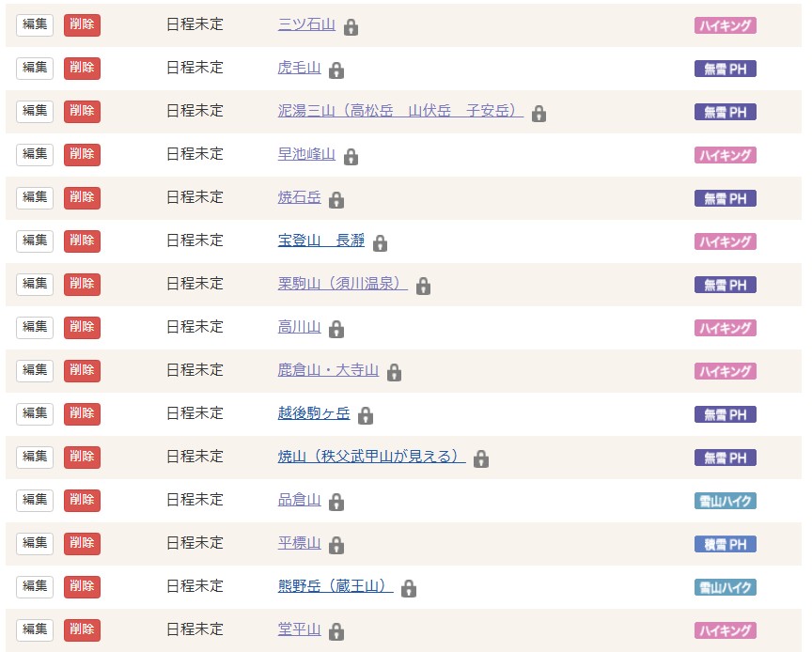Click the lock icon next to 虎毛山
812x652 pixels.
point(336,70)
